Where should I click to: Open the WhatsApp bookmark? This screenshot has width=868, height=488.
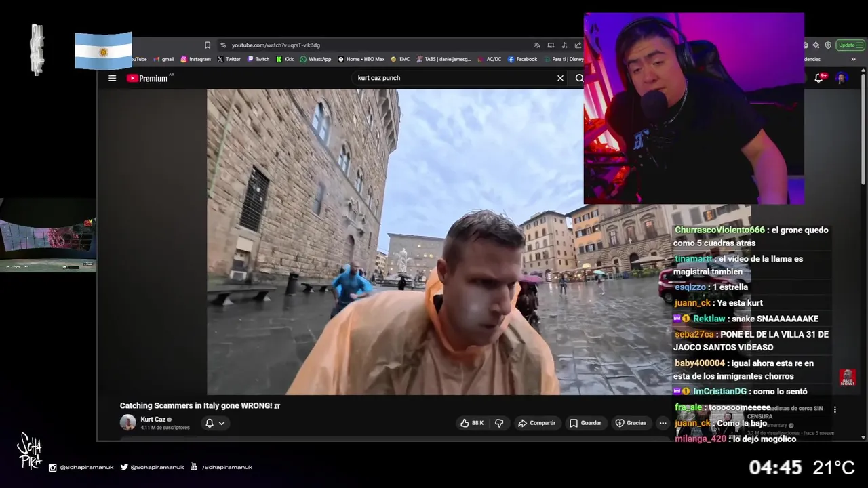315,59
